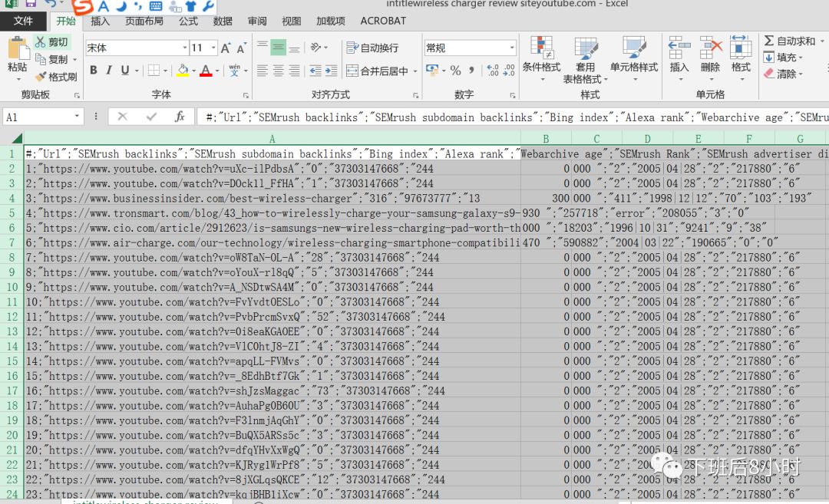
Task: Click the yellow fill color swatch
Action: tap(182, 71)
